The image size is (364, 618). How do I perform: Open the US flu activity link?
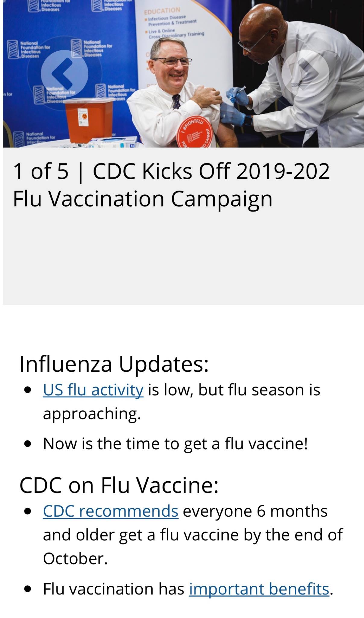(93, 390)
